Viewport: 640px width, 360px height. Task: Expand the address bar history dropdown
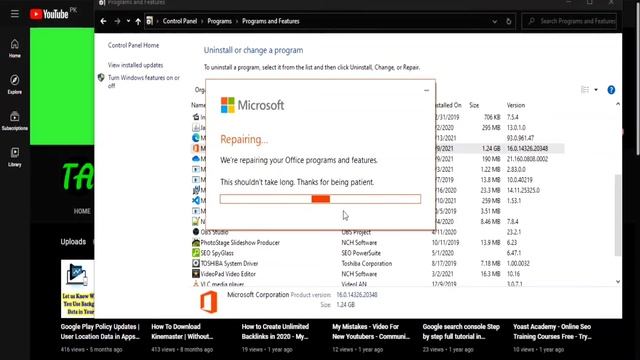(495, 21)
